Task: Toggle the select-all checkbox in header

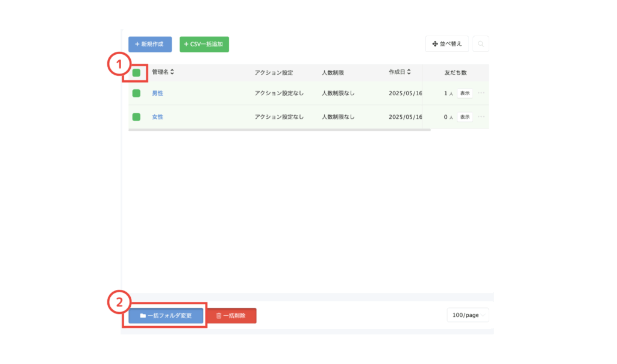Action: [136, 72]
